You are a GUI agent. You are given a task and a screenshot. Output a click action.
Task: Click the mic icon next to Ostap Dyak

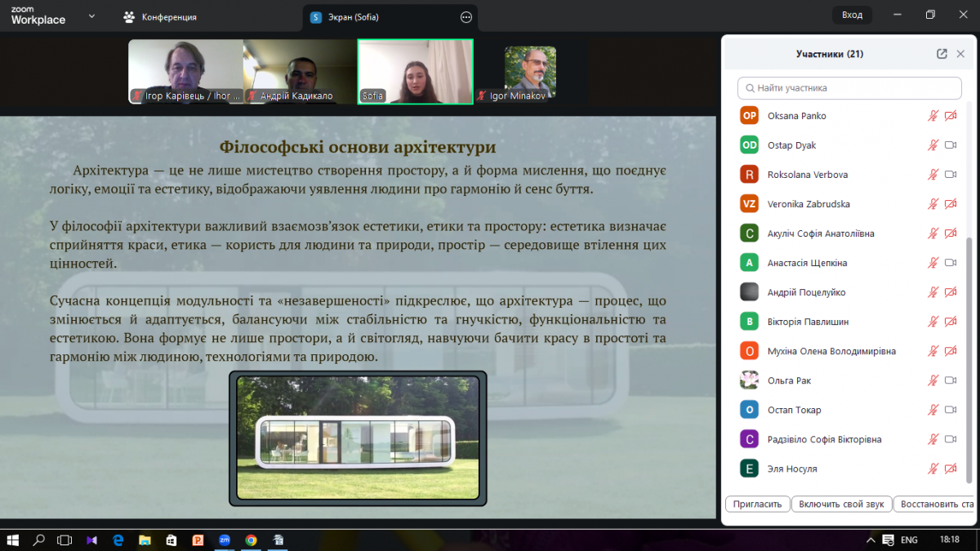[933, 145]
